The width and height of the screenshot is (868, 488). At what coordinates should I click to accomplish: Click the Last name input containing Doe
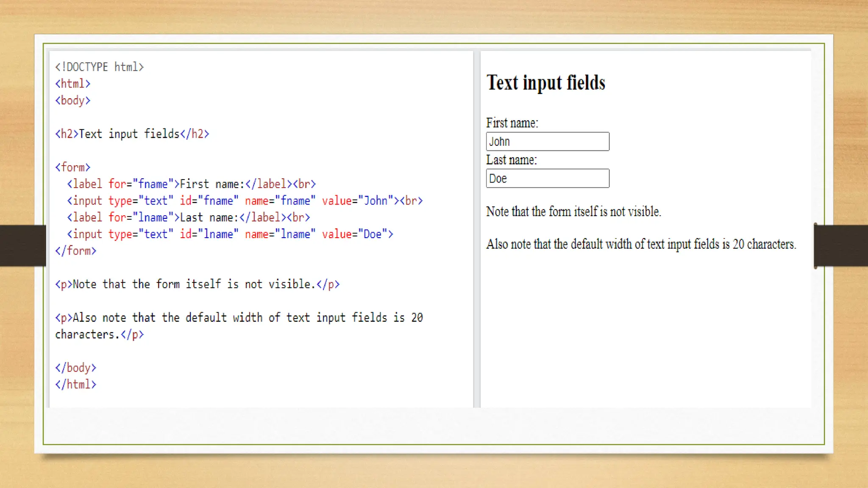coord(547,178)
